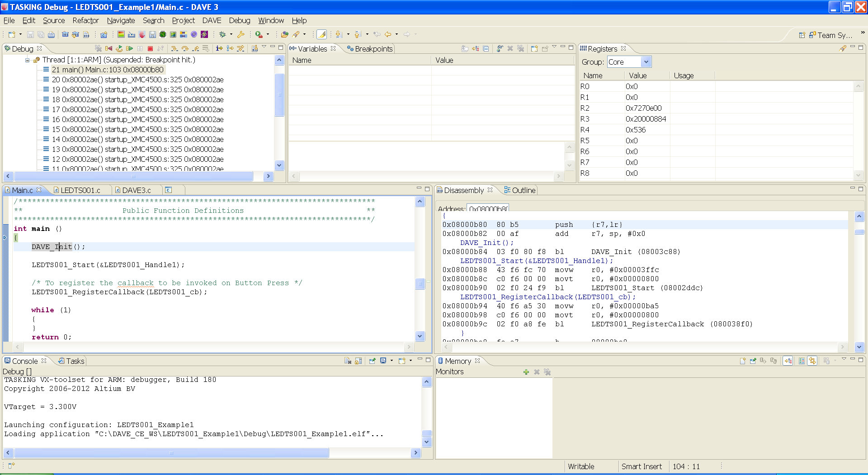This screenshot has height=475, width=868.
Task: Click the Scroll Lock icon in Console view
Action: (359, 361)
